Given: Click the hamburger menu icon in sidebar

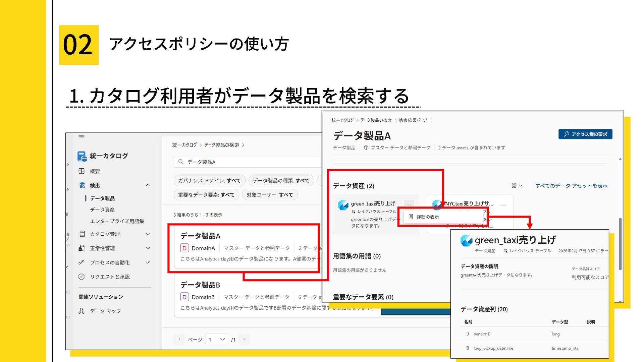Looking at the screenshot, I should tap(81, 137).
